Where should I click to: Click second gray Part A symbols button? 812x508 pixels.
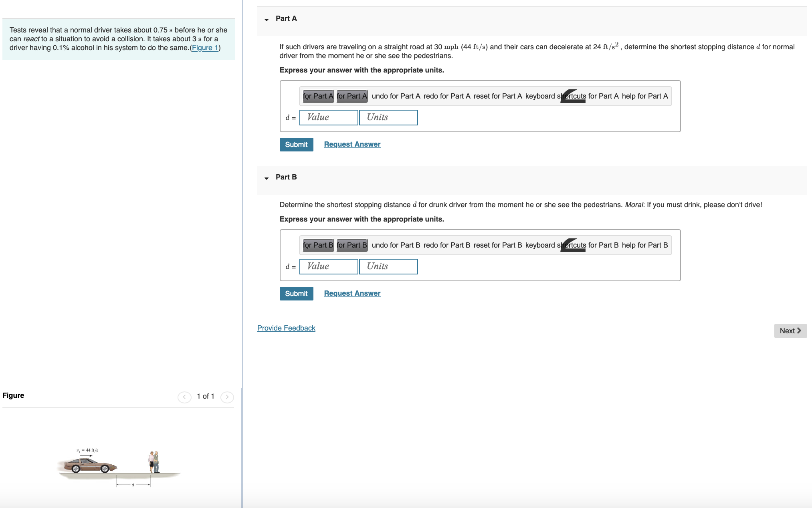(x=352, y=96)
